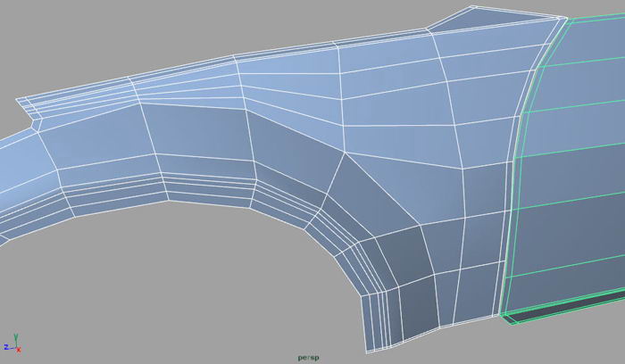Image resolution: width=625 pixels, height=364 pixels.
Task: Select the fender's bottom-left corner vertex at the wheel arch
Action: [x=366, y=351]
